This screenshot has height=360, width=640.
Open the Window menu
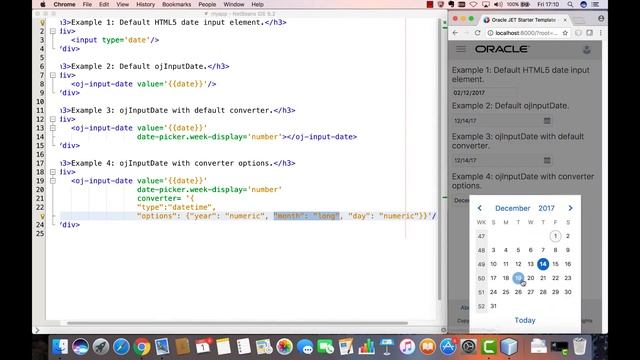[x=234, y=4]
